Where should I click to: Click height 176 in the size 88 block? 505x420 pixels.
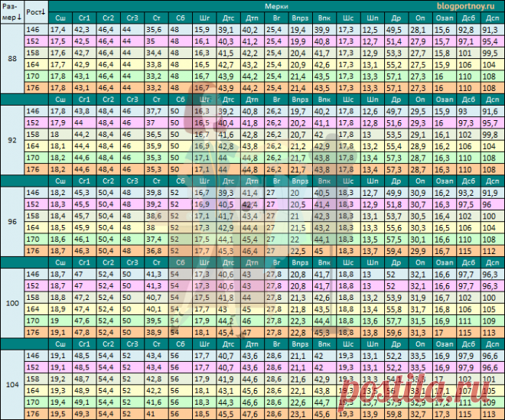(36, 88)
